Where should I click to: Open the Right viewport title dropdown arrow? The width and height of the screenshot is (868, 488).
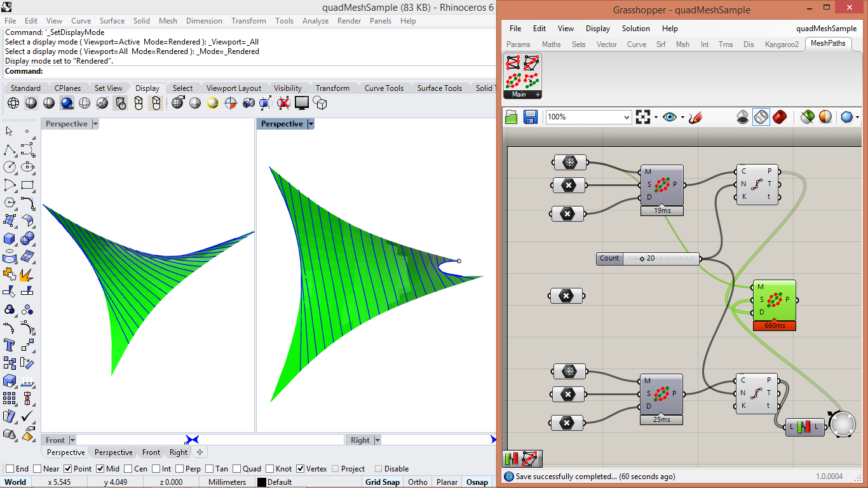[377, 440]
